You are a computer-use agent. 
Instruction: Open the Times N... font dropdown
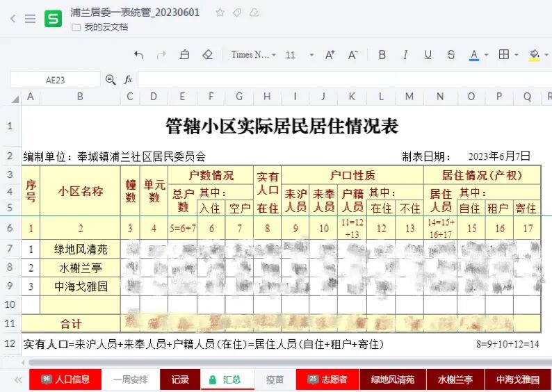coord(253,55)
